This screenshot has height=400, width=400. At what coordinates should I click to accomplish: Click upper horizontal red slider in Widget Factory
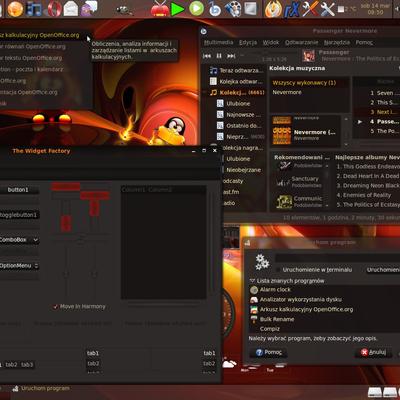click(65, 187)
